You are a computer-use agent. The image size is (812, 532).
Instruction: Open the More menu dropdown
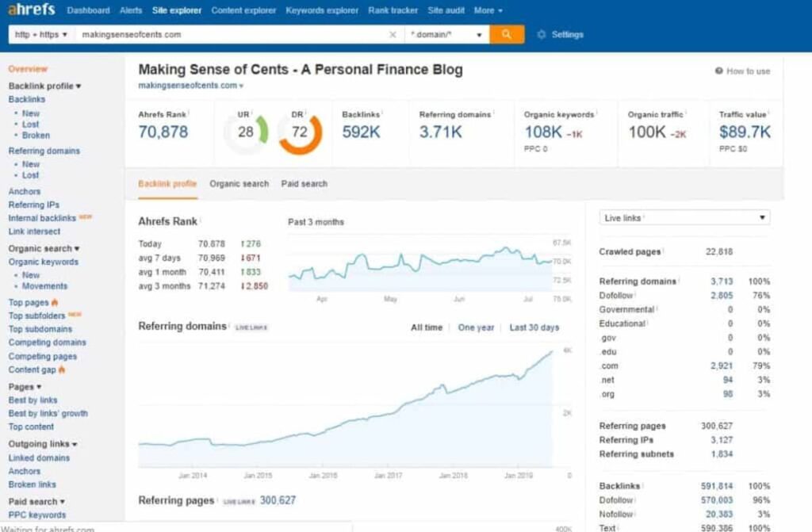[x=488, y=10]
